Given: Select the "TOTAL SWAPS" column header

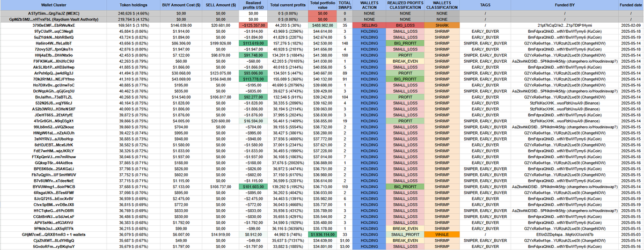Looking at the screenshot, I should coord(345,4).
